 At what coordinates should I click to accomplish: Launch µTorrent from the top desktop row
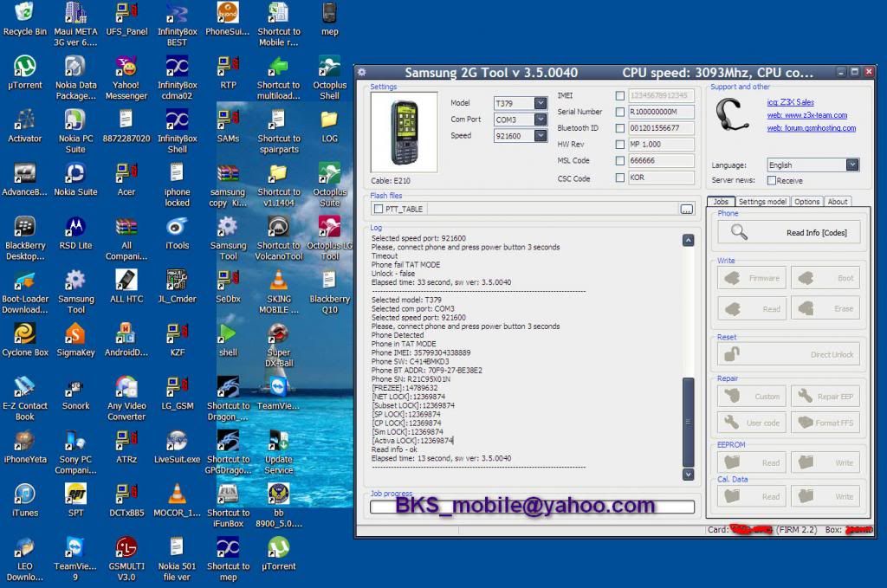pyautogui.click(x=24, y=74)
